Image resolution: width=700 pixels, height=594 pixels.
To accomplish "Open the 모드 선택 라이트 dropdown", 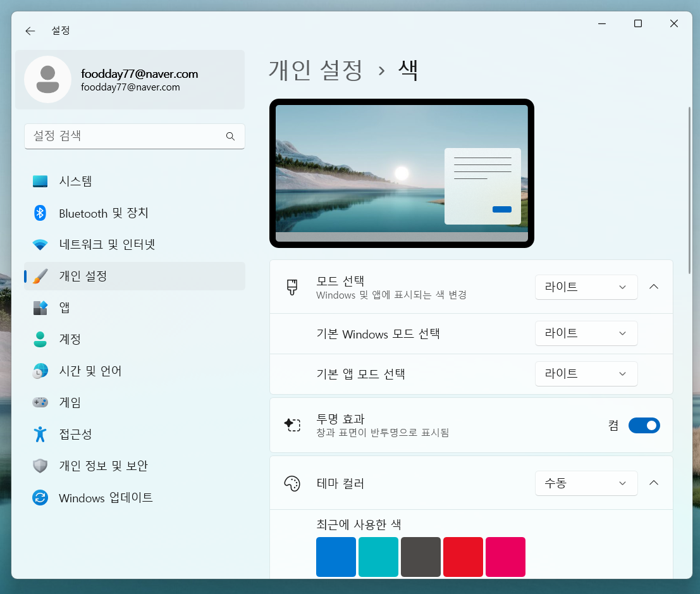I will 586,287.
